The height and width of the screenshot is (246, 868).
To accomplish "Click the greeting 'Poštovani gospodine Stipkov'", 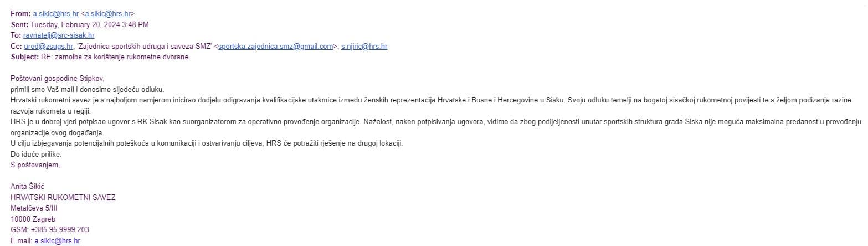I will pyautogui.click(x=57, y=79).
